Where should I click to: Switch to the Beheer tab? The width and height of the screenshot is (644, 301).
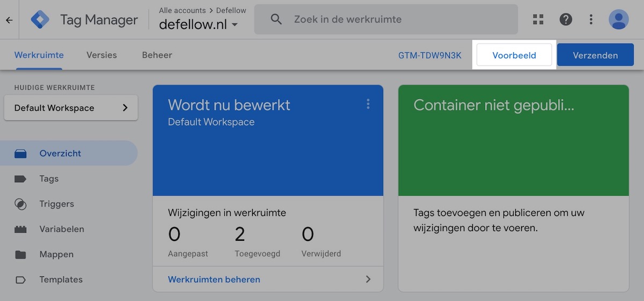coord(157,55)
